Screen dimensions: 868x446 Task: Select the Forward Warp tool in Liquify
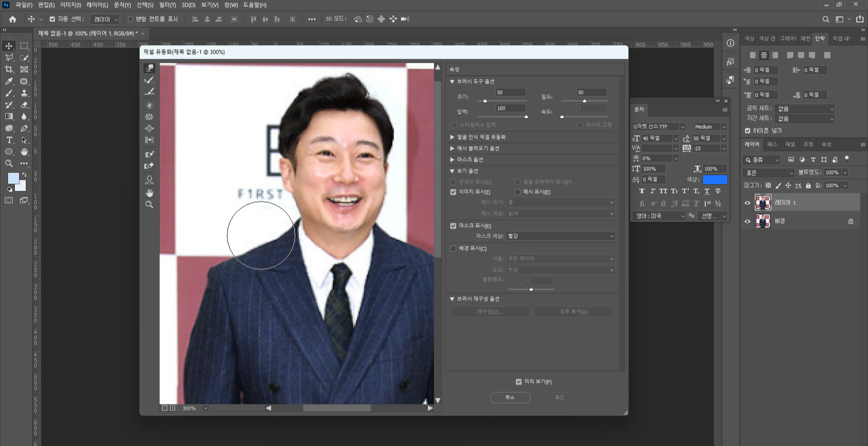click(x=150, y=68)
